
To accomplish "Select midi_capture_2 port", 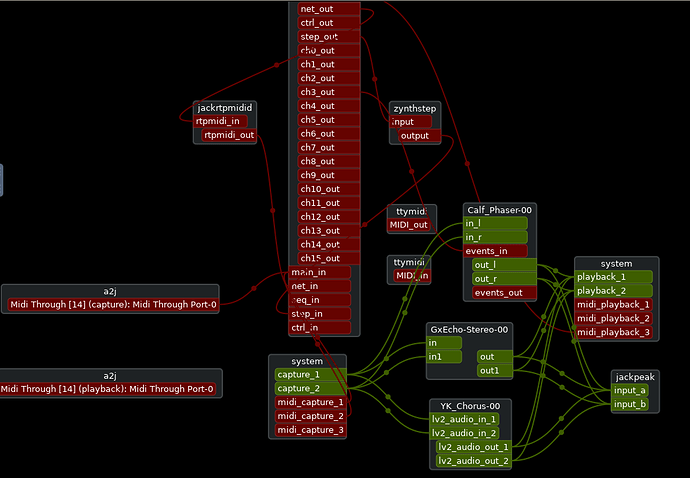I will click(x=310, y=416).
